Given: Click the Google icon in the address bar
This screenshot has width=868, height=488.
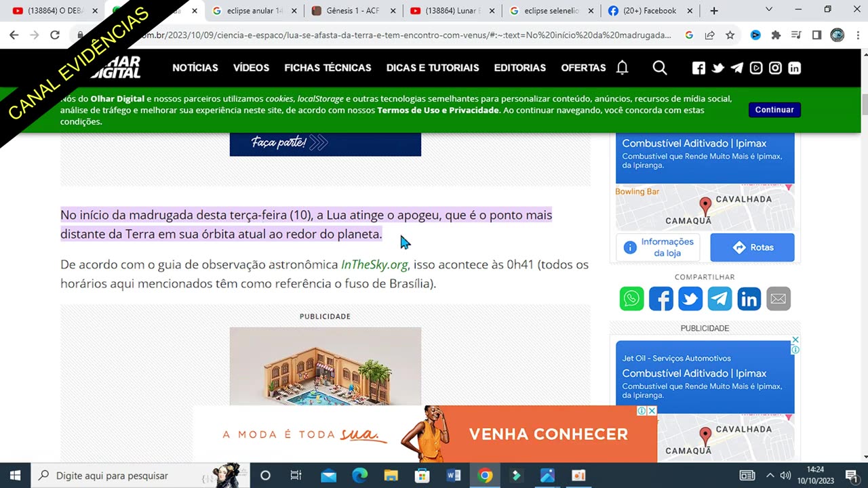Looking at the screenshot, I should pyautogui.click(x=689, y=35).
